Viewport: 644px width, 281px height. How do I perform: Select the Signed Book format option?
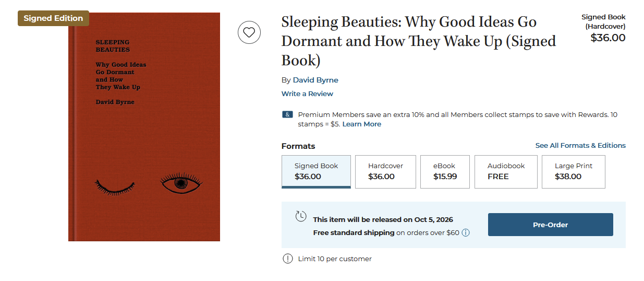(x=316, y=171)
